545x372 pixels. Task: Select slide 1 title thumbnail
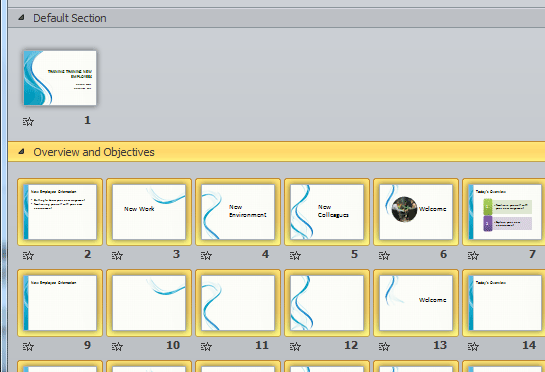click(x=60, y=78)
